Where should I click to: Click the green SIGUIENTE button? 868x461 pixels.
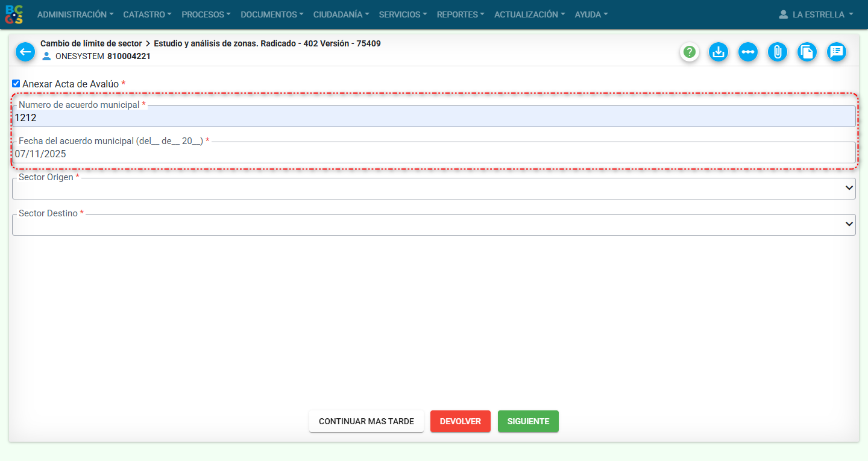click(x=528, y=421)
